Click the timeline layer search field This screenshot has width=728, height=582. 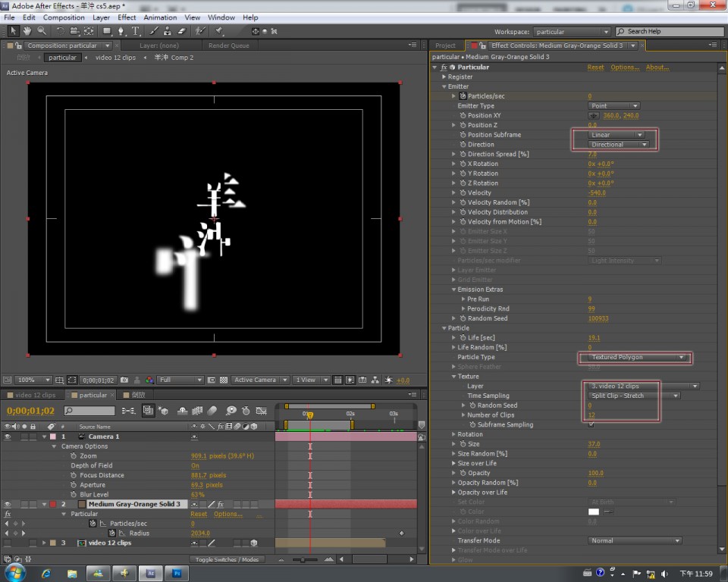tap(91, 411)
